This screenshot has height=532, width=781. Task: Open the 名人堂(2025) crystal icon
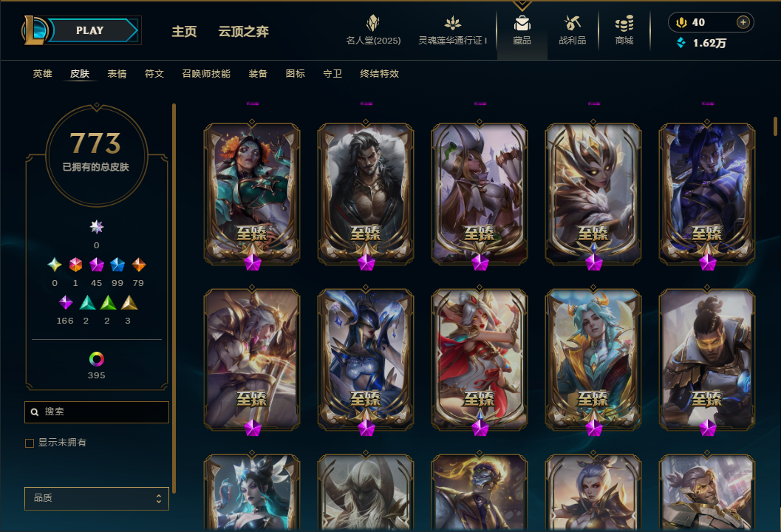373,23
